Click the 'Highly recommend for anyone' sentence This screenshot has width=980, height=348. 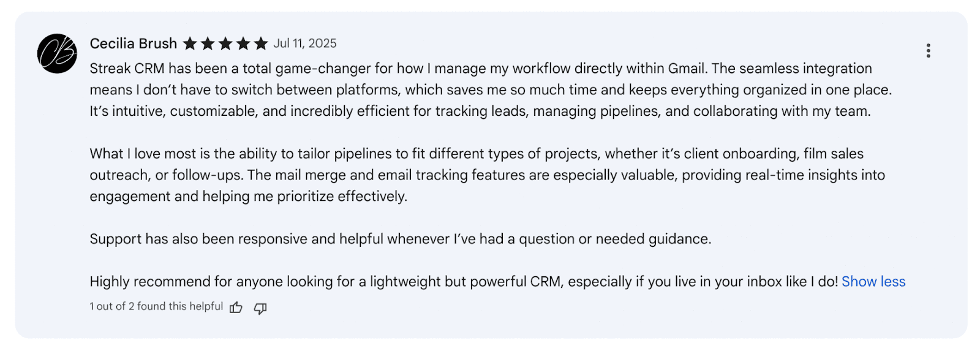(x=464, y=281)
